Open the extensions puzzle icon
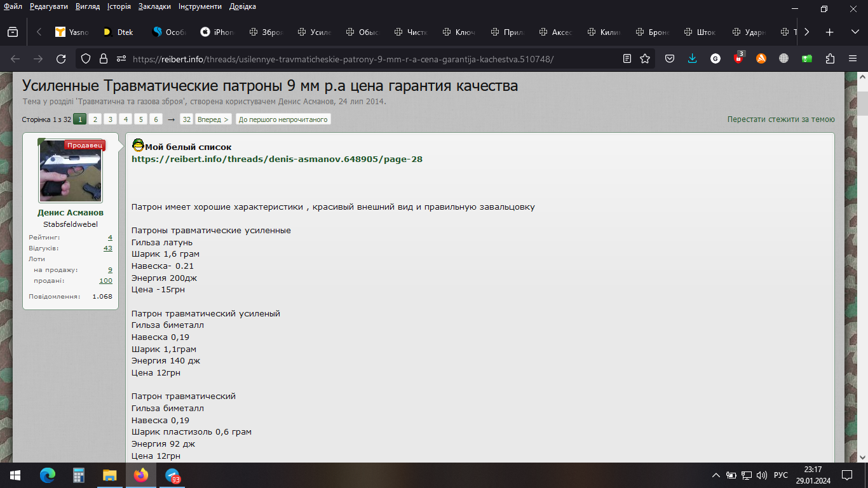868x488 pixels. click(830, 59)
